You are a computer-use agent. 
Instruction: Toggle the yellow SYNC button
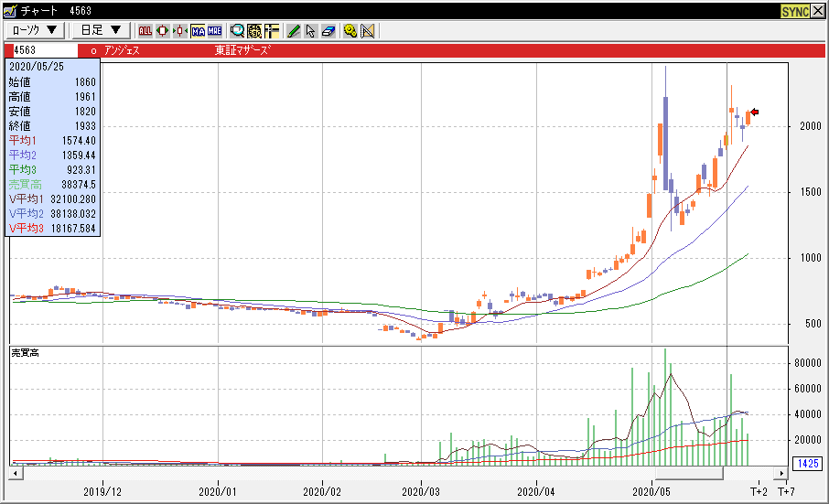(794, 11)
